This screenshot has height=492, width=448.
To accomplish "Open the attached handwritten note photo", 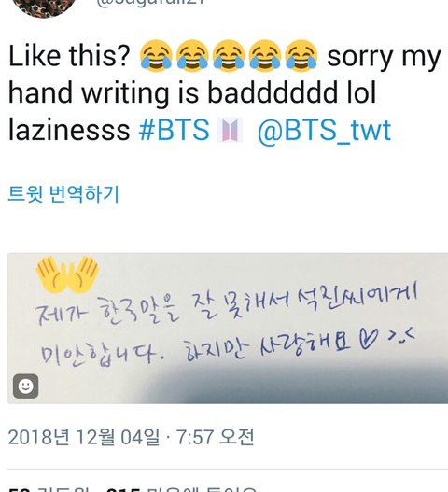I will [228, 329].
